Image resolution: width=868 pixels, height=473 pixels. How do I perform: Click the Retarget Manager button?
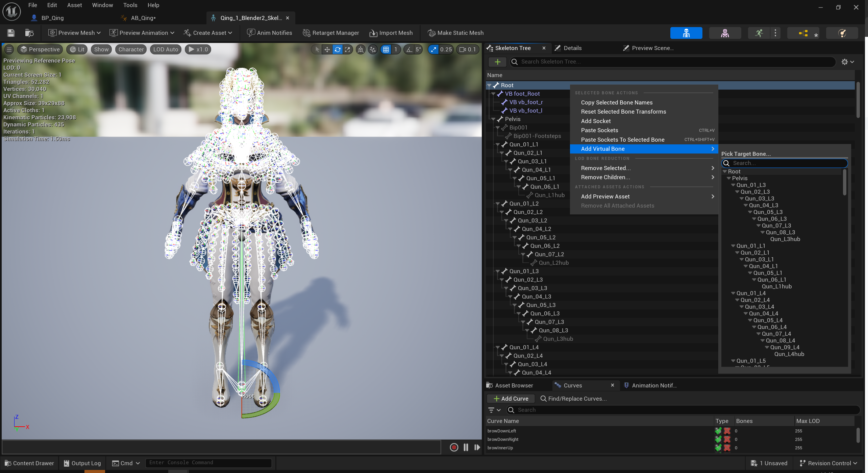[x=331, y=33]
